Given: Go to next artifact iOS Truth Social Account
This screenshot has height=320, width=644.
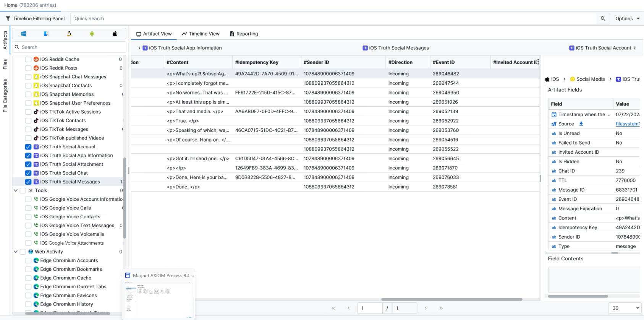Looking at the screenshot, I should click(603, 48).
